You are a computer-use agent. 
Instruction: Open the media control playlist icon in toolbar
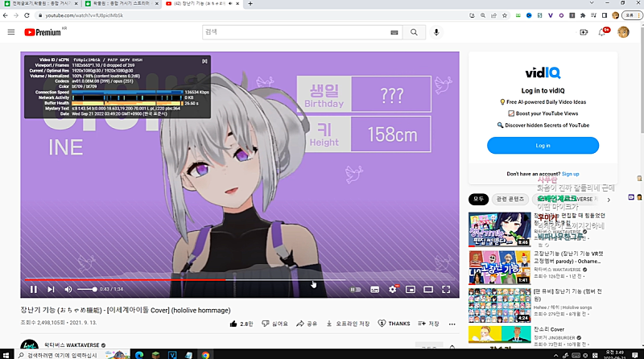(593, 15)
